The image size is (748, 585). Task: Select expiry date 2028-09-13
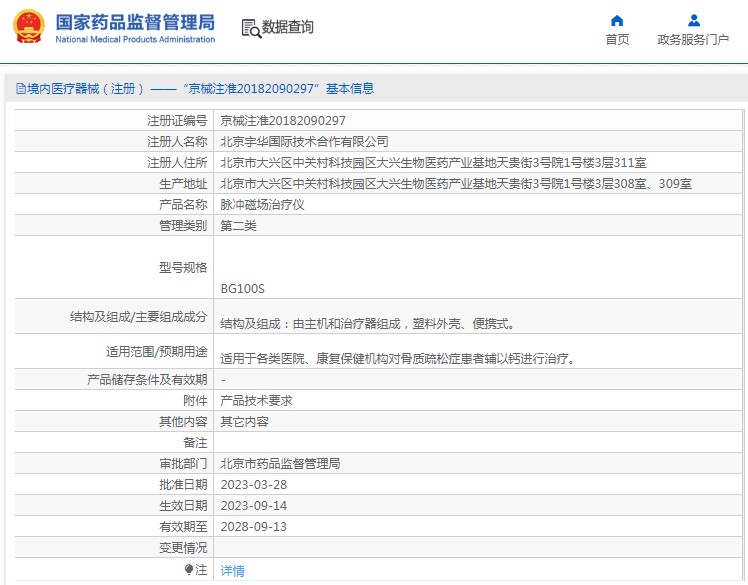(x=254, y=526)
